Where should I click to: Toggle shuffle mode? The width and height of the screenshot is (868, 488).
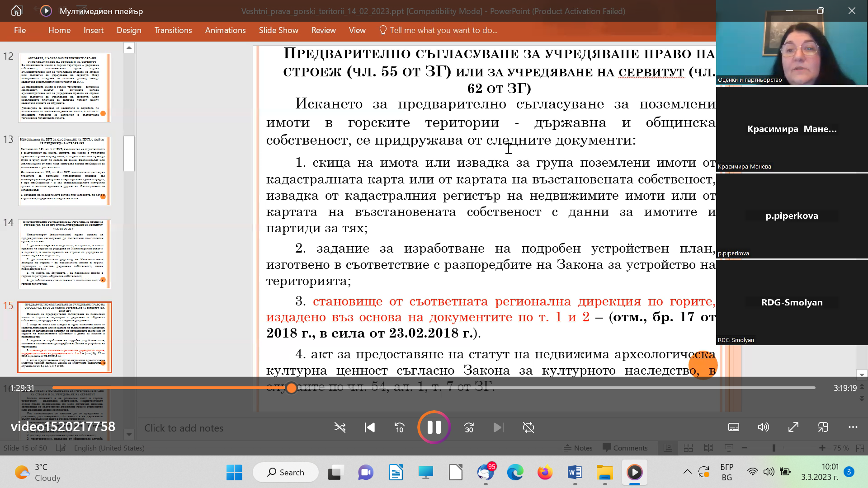tap(340, 427)
